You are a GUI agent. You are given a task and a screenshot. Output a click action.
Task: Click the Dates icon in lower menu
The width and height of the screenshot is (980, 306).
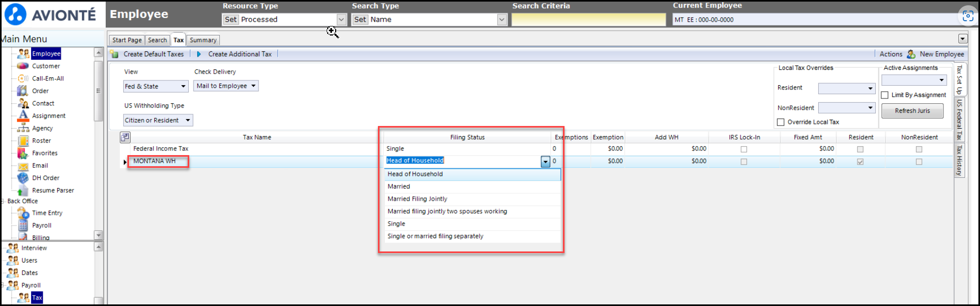click(x=13, y=273)
